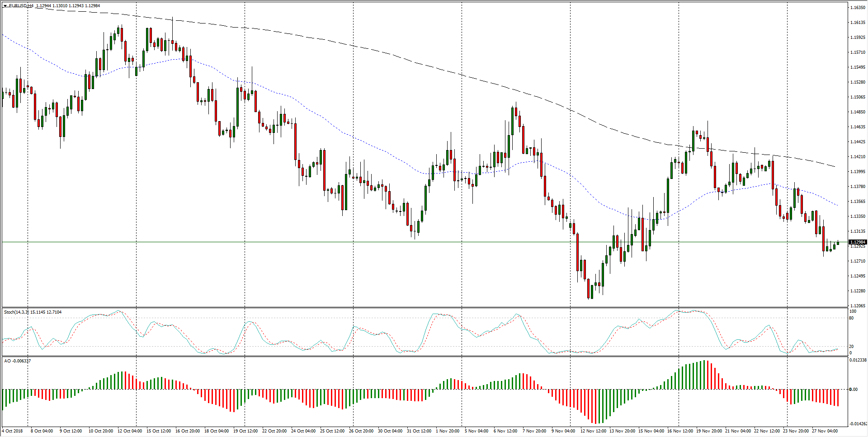Click the 16 Nov 12:00 time label
The width and height of the screenshot is (868, 437).
(x=680, y=431)
